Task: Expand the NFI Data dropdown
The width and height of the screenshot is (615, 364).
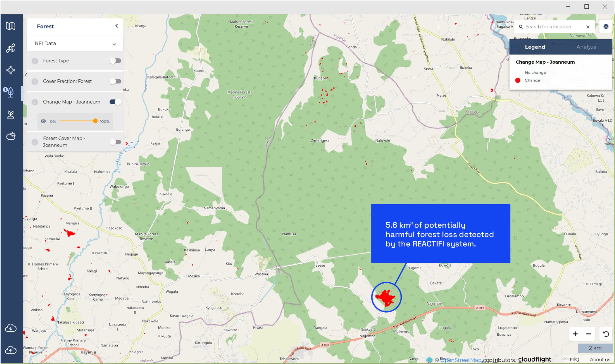Action: tap(114, 44)
